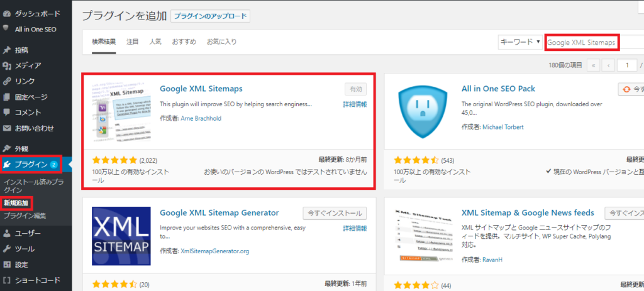
Task: Open the キーワード search type dropdown
Action: [x=521, y=42]
